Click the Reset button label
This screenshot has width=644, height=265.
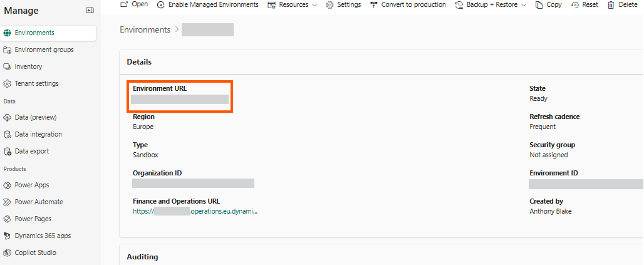click(590, 5)
